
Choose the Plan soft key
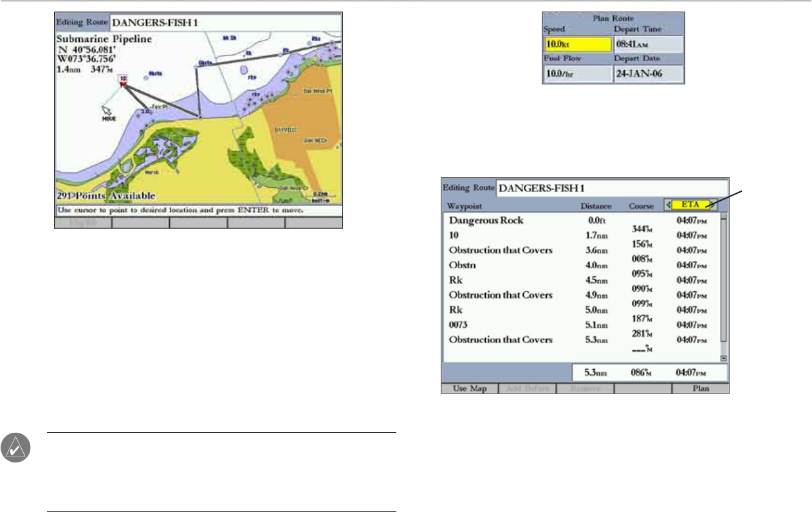(701, 389)
